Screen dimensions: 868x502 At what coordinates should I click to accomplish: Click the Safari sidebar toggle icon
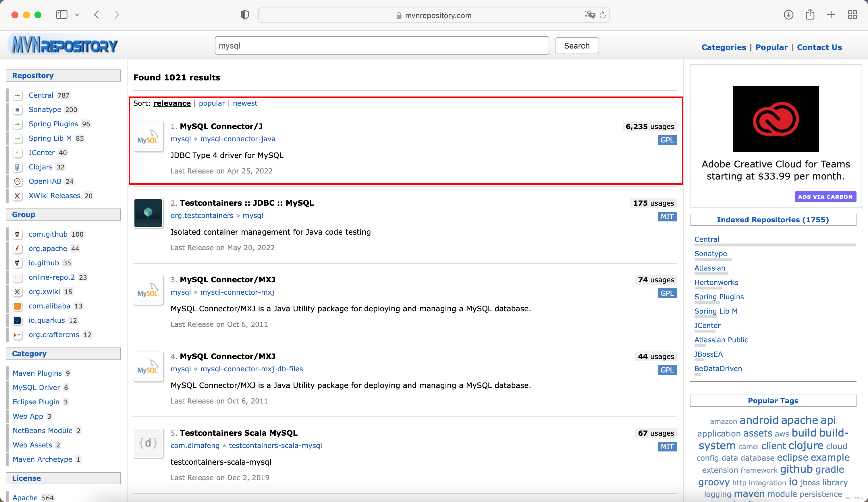(62, 14)
